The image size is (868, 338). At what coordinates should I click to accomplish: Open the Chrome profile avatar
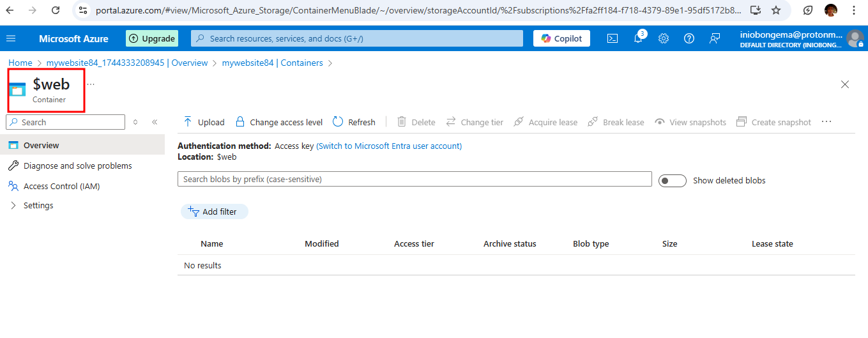tap(831, 10)
